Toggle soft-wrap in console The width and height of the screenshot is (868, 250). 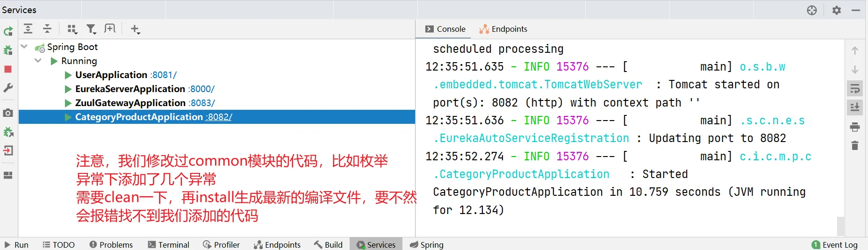tap(855, 88)
